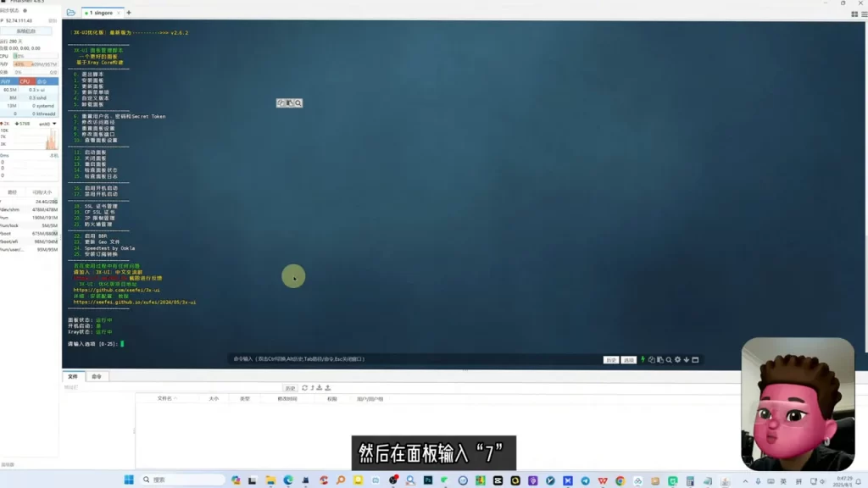The height and width of the screenshot is (488, 868).
Task: Click the terminal search magnifier icon
Action: point(669,359)
